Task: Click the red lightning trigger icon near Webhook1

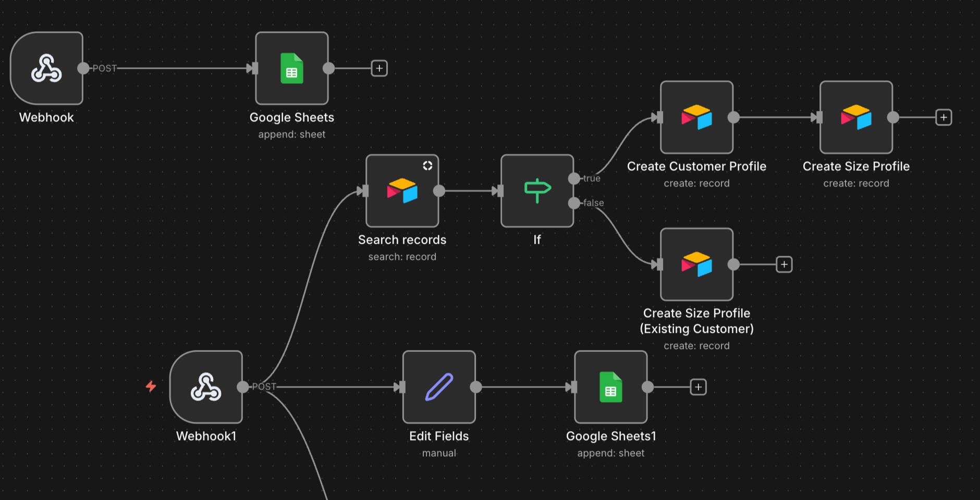Action: point(151,386)
